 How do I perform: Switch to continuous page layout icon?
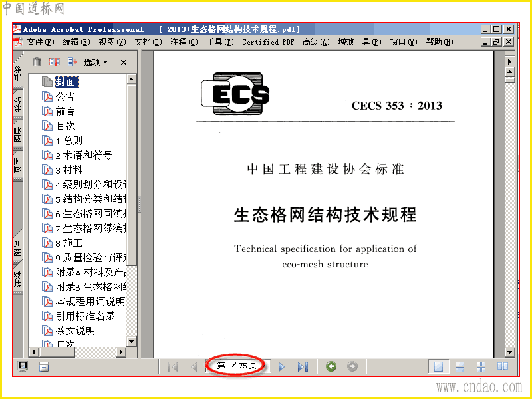pos(460,366)
